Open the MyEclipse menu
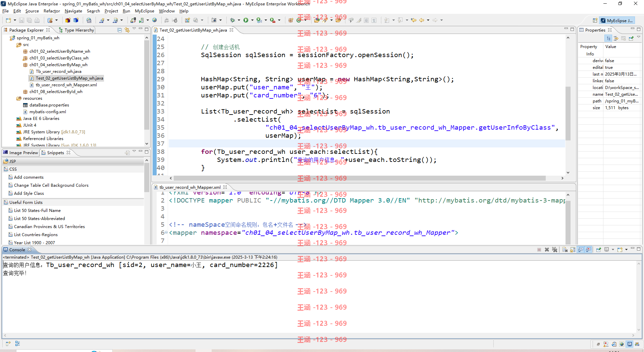This screenshot has height=352, width=644. (144, 11)
